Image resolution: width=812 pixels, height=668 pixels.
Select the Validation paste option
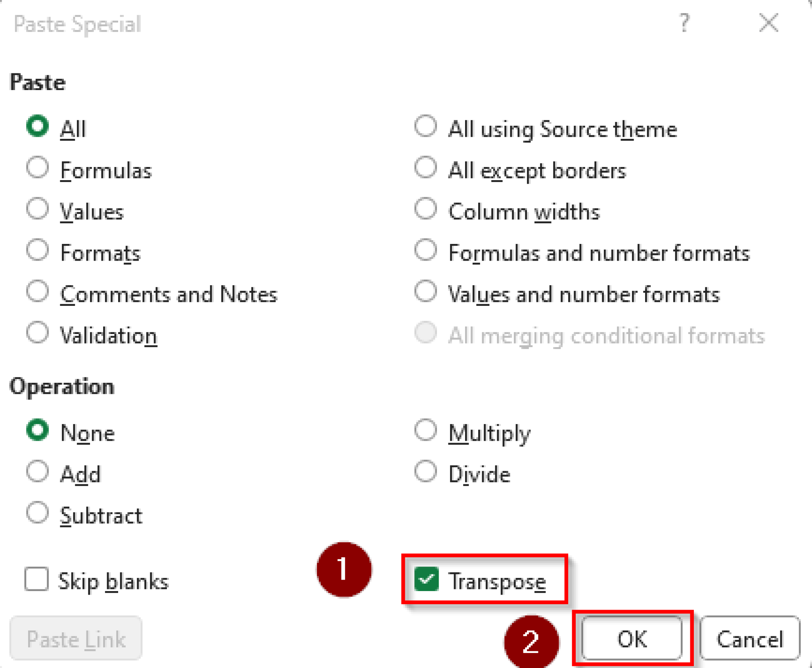coord(37,334)
